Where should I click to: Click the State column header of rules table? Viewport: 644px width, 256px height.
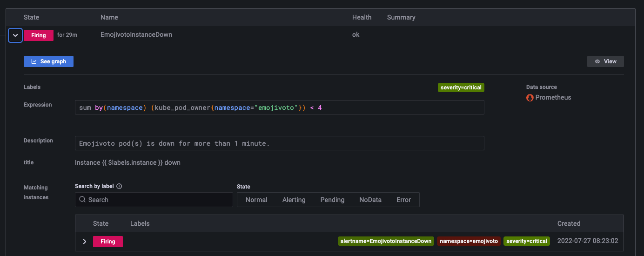coord(32,17)
